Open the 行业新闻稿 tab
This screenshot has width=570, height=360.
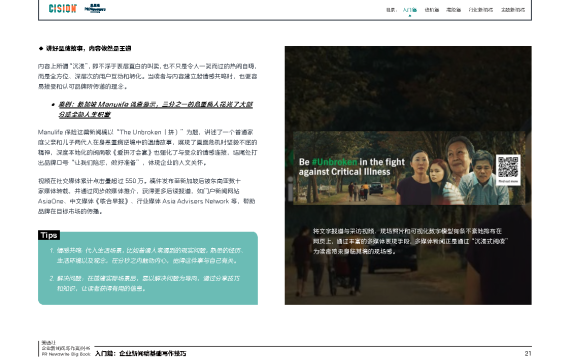pos(481,10)
